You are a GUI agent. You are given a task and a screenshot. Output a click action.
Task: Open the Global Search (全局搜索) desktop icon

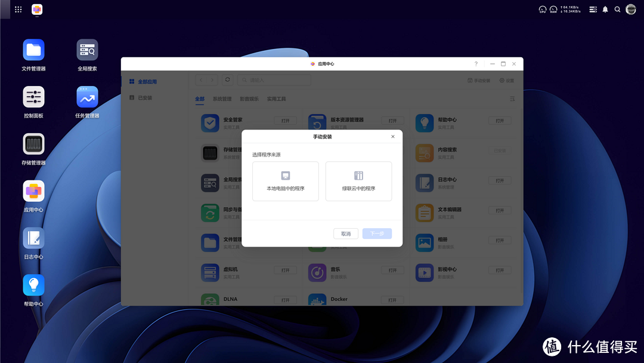point(87,50)
